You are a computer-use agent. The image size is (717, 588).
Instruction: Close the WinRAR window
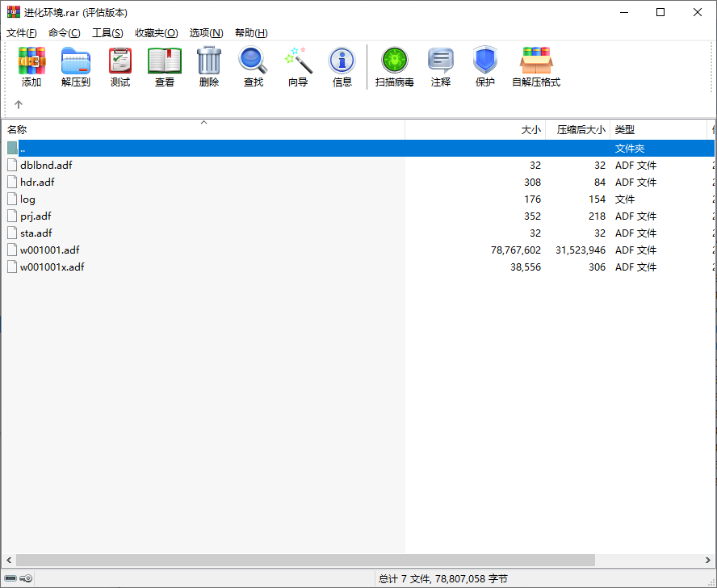(x=698, y=12)
